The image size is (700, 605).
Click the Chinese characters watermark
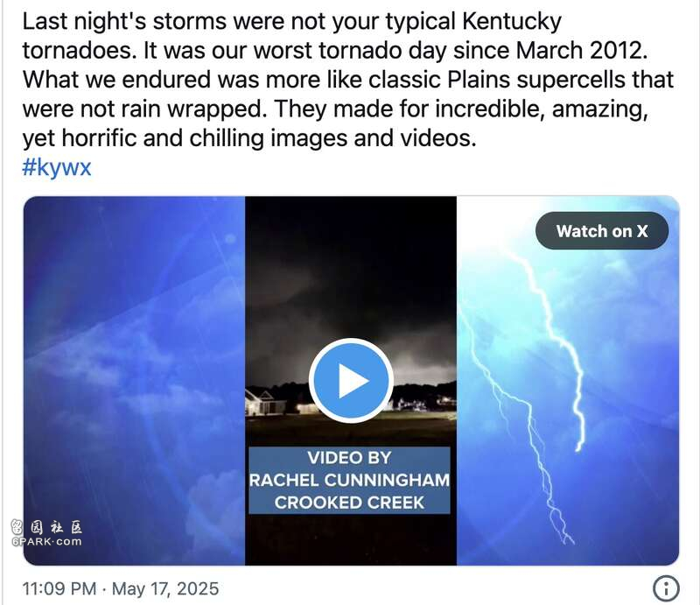[47, 528]
